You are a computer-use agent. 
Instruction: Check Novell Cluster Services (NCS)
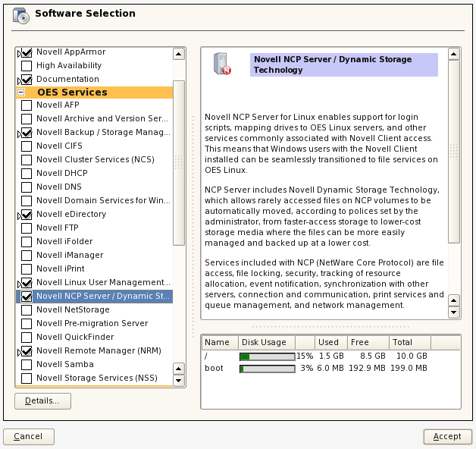[x=27, y=160]
